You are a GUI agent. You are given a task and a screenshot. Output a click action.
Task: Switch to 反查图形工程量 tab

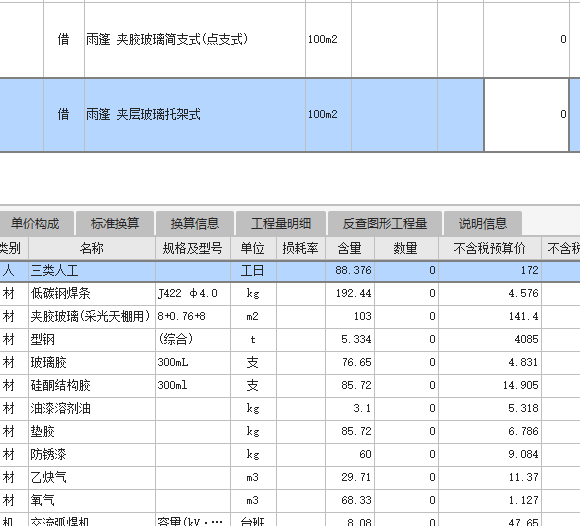tap(385, 223)
